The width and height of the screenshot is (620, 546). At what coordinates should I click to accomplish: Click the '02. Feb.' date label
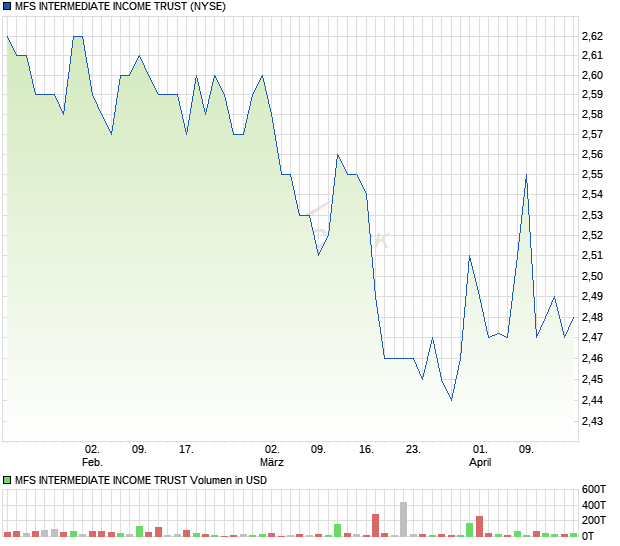click(92, 455)
